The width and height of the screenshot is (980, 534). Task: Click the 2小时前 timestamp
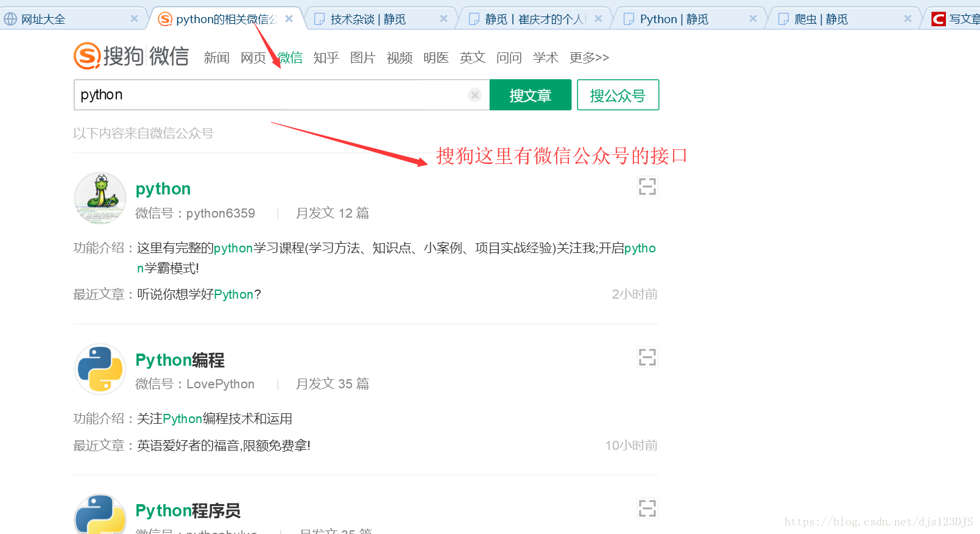point(635,294)
